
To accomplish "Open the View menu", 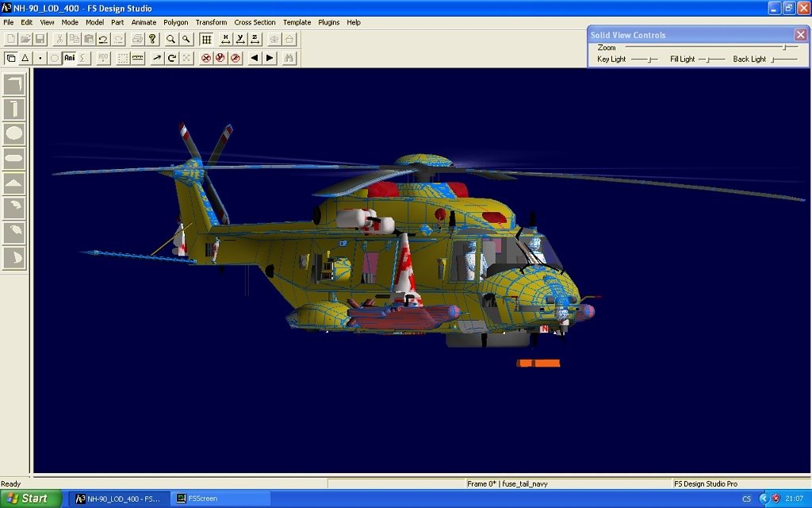I will coord(47,22).
